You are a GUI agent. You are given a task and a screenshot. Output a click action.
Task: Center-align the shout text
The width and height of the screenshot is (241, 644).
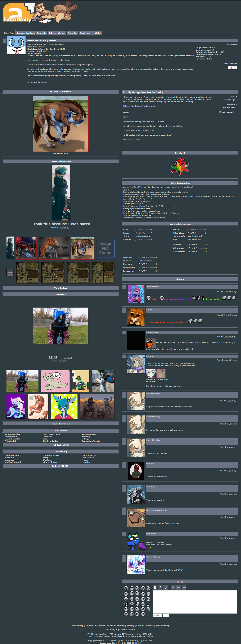pyautogui.click(x=179, y=587)
